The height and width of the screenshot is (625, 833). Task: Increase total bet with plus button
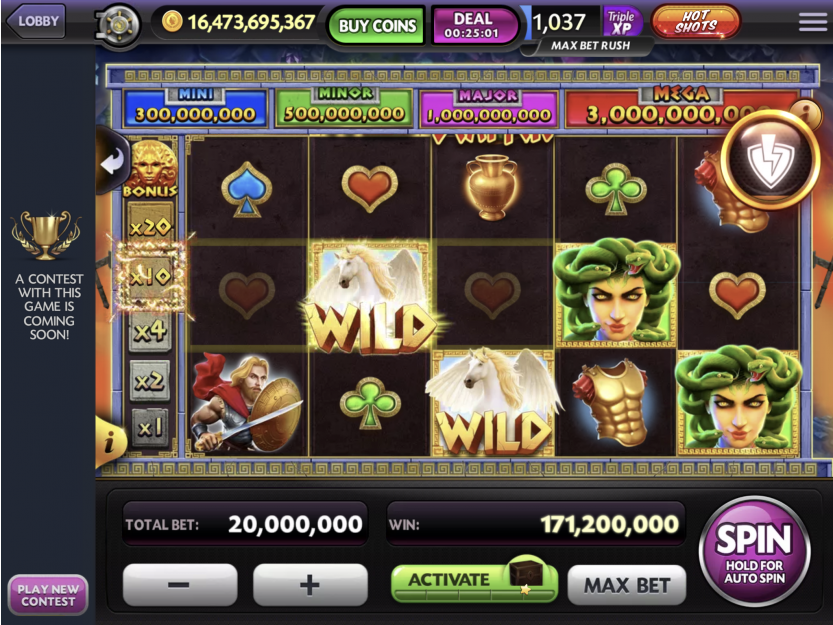pos(310,585)
